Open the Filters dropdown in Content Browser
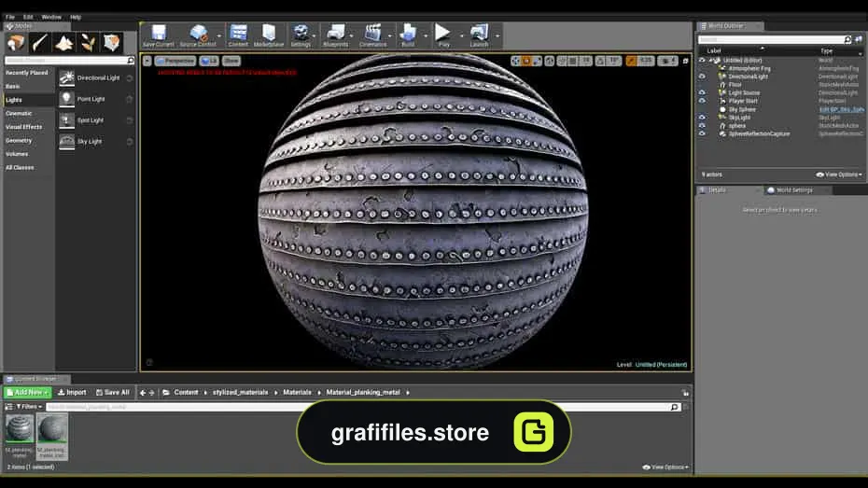The image size is (868, 488). pyautogui.click(x=29, y=407)
